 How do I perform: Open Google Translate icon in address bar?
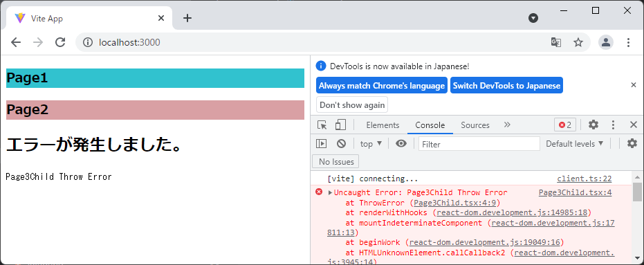pyautogui.click(x=555, y=42)
